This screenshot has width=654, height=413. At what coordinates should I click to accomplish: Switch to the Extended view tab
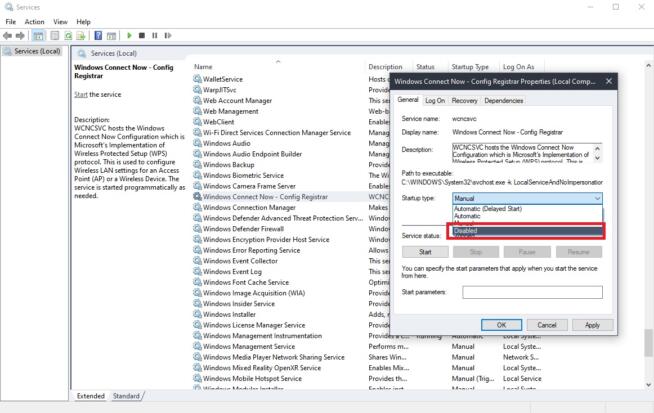pos(91,396)
